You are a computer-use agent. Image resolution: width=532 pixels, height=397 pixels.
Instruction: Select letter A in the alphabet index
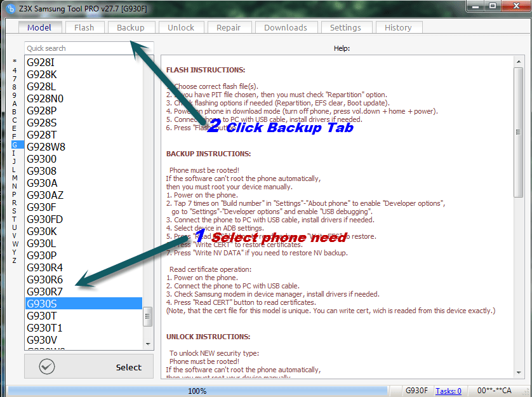[x=14, y=104]
